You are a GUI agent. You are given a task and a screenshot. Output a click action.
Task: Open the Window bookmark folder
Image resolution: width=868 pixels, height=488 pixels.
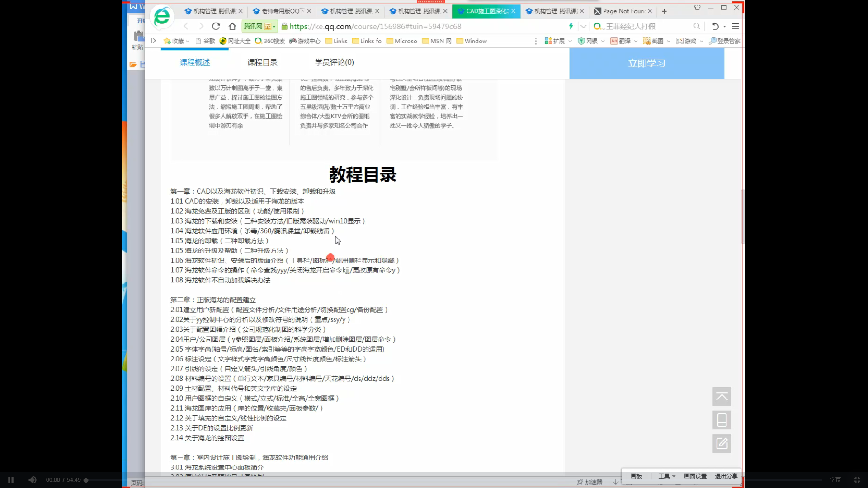472,41
